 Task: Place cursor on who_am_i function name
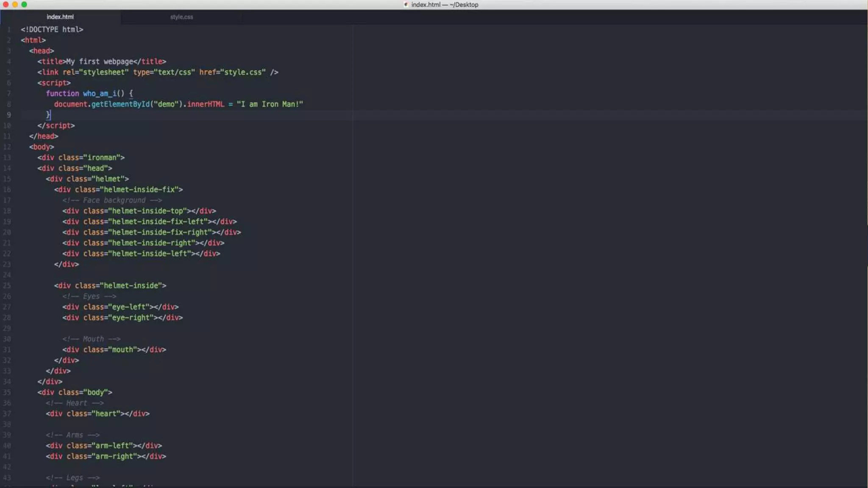100,94
